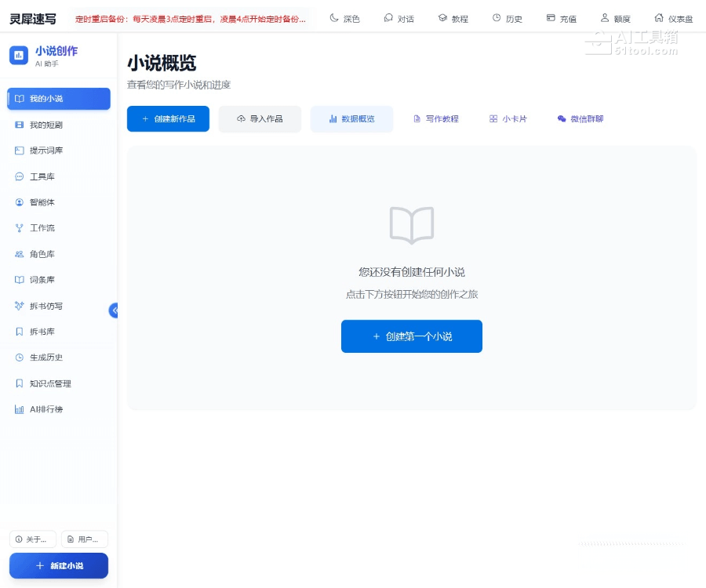
Task: Collapse the sidebar with double-chevron button
Action: pyautogui.click(x=114, y=310)
